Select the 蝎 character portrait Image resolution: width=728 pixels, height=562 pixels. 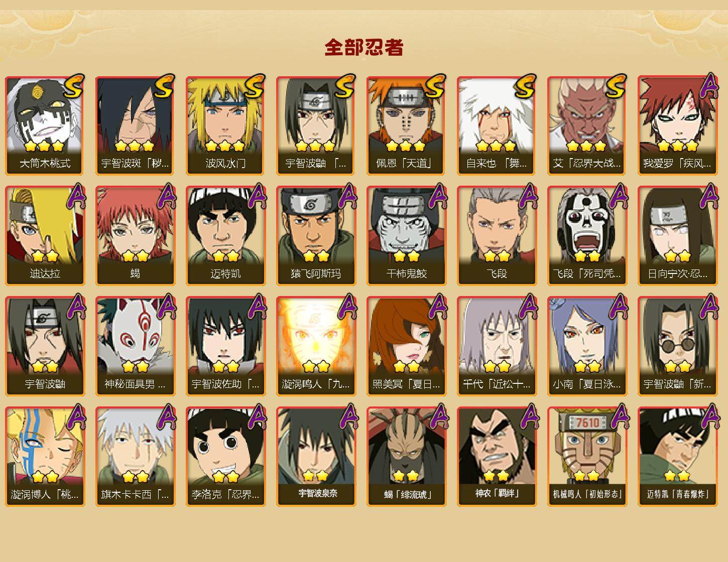pyautogui.click(x=136, y=236)
